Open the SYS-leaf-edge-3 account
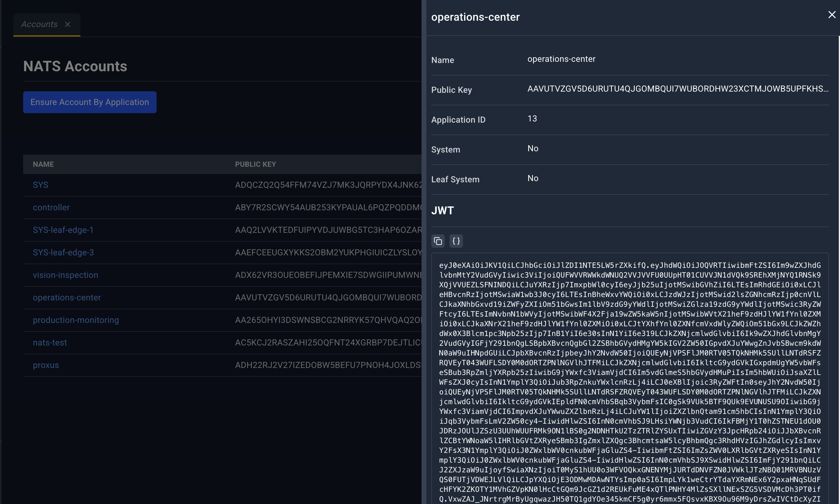840x504 pixels. (x=63, y=252)
